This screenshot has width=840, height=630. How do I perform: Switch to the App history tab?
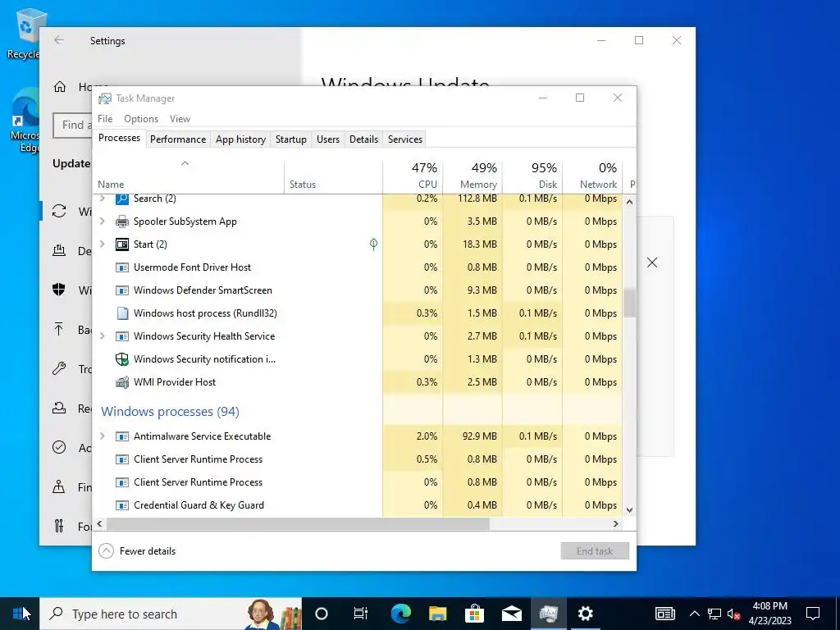point(240,139)
